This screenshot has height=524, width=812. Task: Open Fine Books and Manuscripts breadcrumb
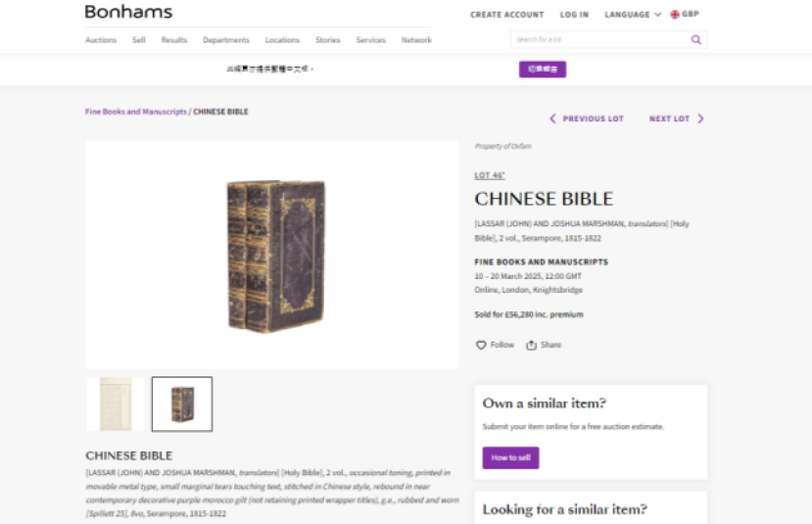[x=136, y=112]
